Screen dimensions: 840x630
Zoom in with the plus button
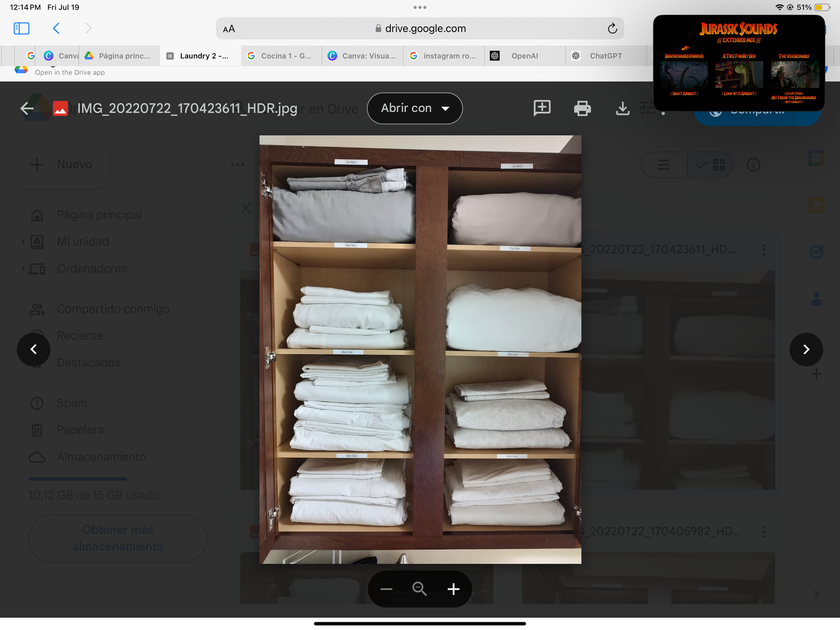point(453,589)
